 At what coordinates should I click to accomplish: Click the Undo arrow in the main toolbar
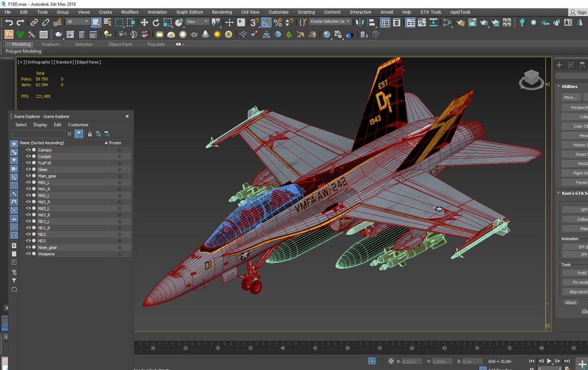click(9, 22)
